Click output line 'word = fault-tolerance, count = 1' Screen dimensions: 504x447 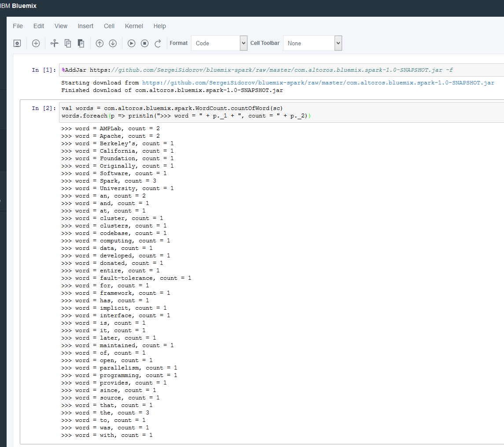[126, 278]
